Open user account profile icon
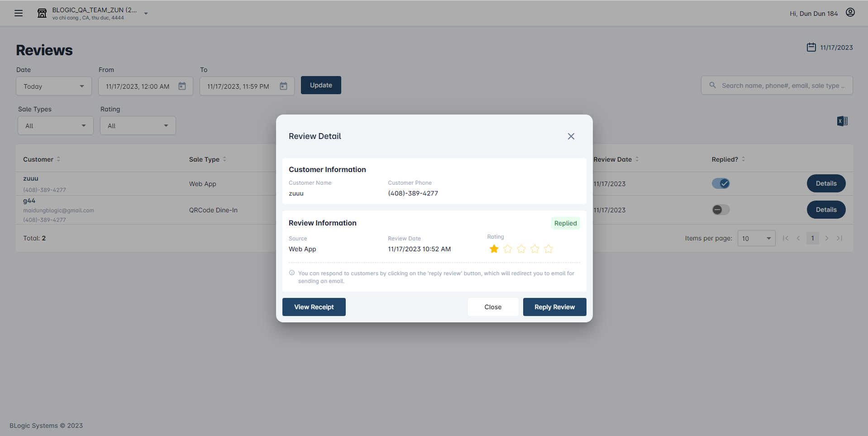This screenshot has width=868, height=436. click(850, 13)
